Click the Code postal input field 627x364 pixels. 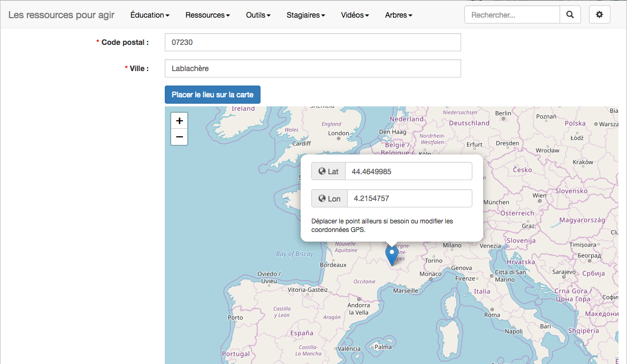pos(313,42)
